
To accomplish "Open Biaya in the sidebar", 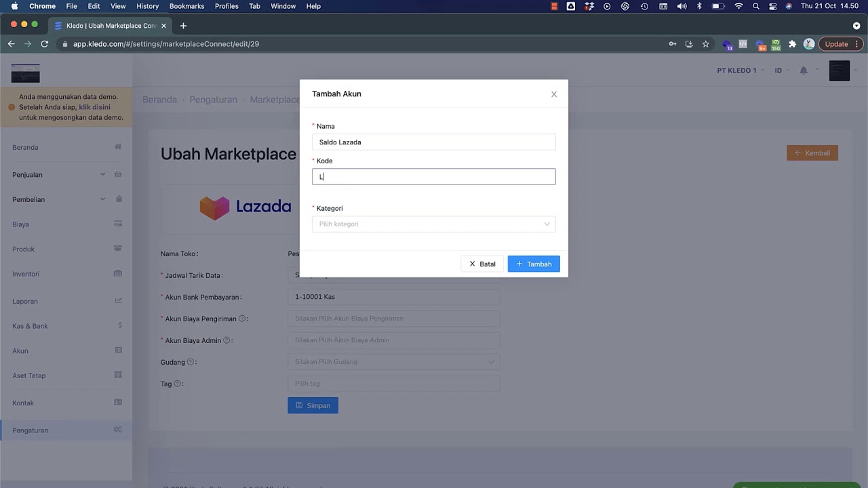I will click(20, 224).
